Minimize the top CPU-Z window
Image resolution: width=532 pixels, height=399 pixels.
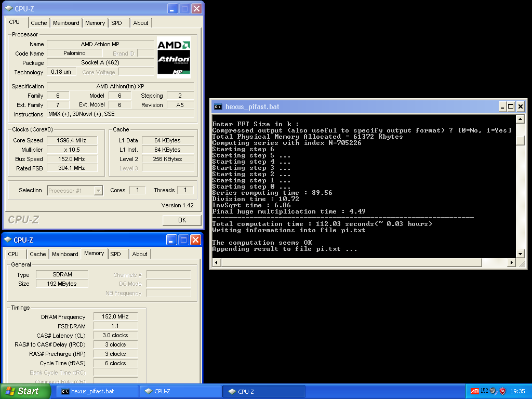click(x=172, y=9)
